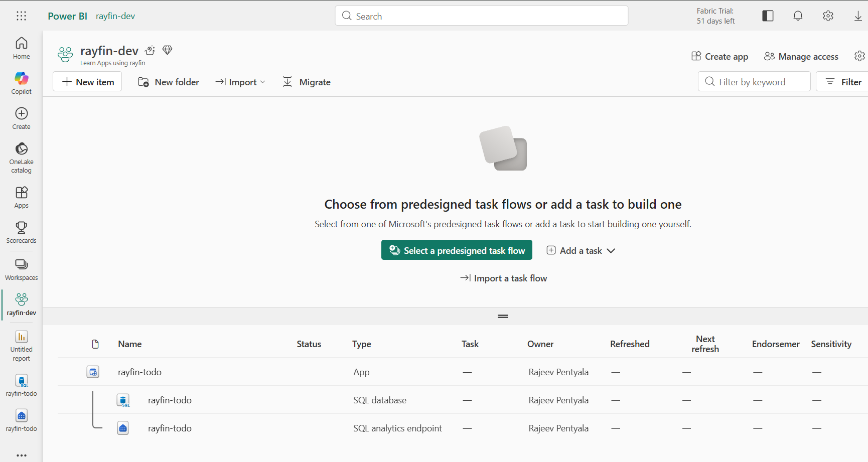Click Create app button
Viewport: 868px width, 462px height.
(x=720, y=57)
